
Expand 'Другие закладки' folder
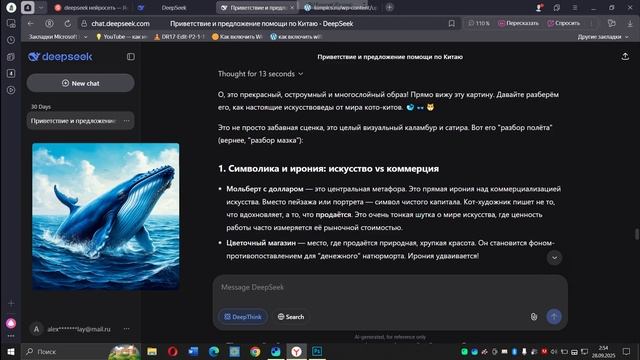(603, 37)
